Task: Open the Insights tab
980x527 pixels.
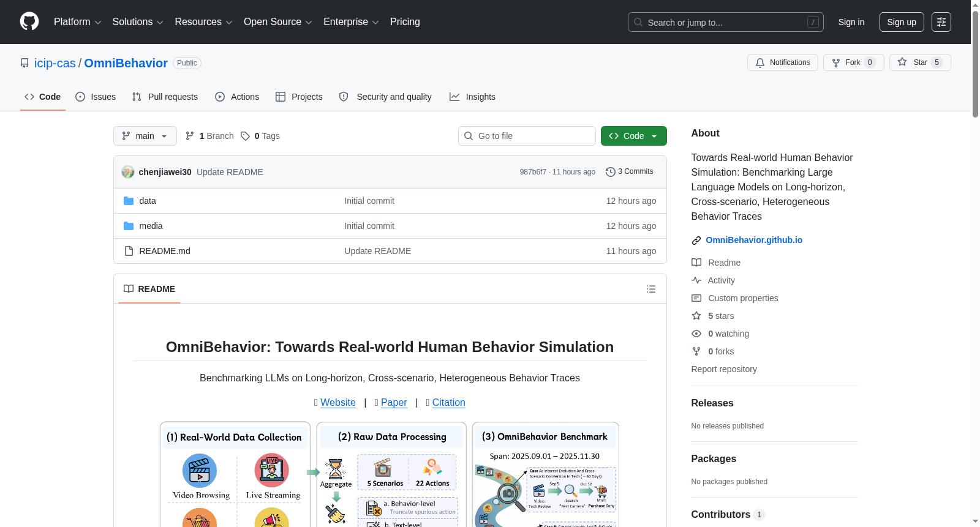Action: (x=472, y=97)
